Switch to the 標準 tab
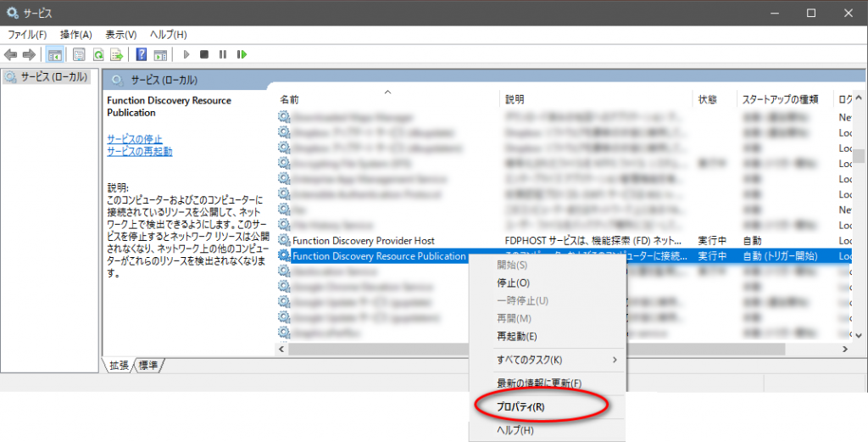 (149, 365)
